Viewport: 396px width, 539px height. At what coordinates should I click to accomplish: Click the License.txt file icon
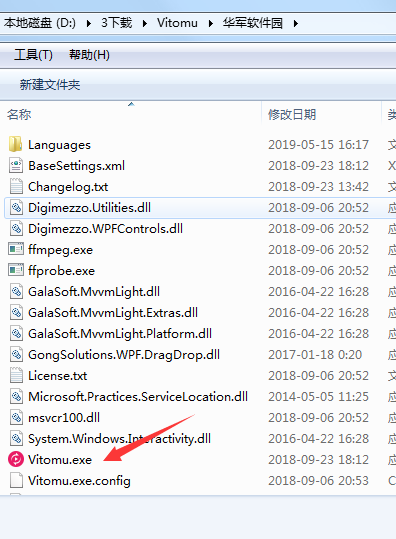click(x=16, y=375)
